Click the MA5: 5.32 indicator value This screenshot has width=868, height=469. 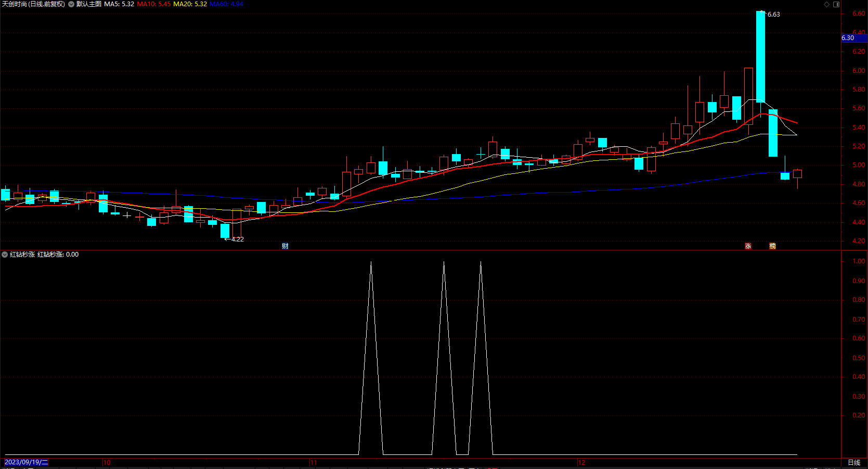[119, 4]
